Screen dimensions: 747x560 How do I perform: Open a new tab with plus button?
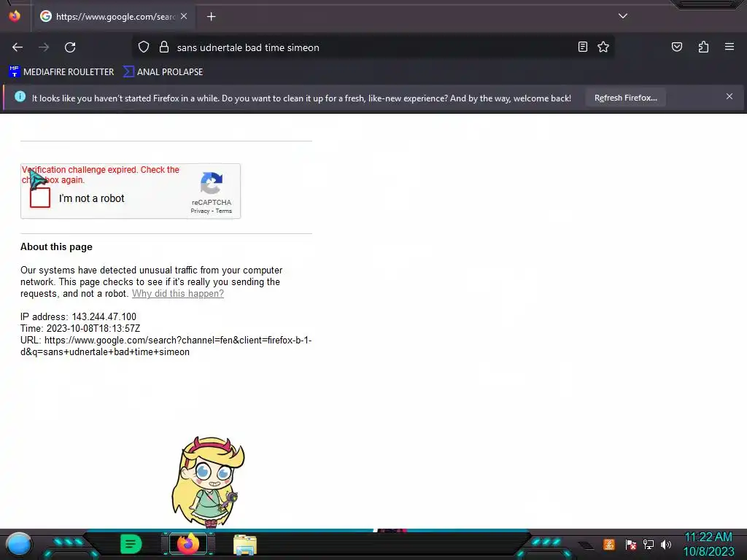point(211,17)
